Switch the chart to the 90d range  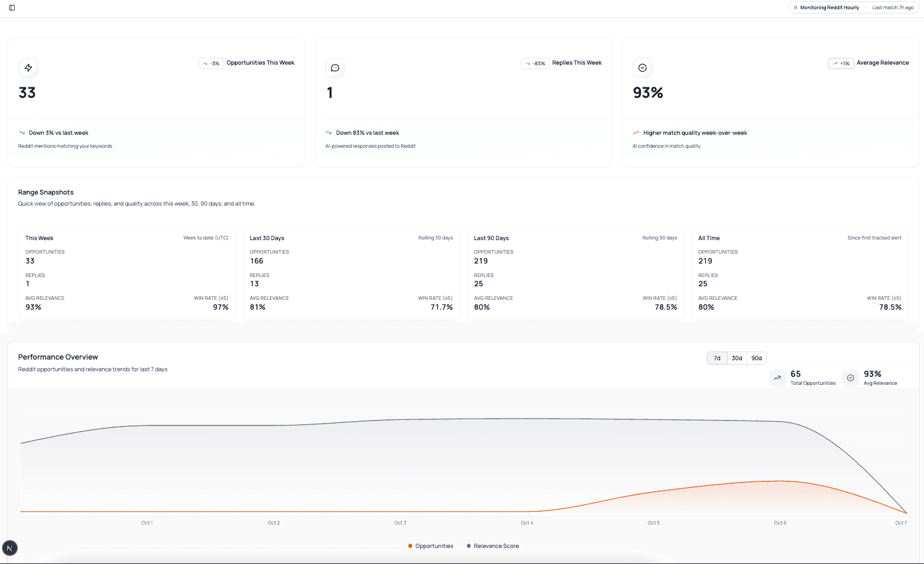click(756, 358)
